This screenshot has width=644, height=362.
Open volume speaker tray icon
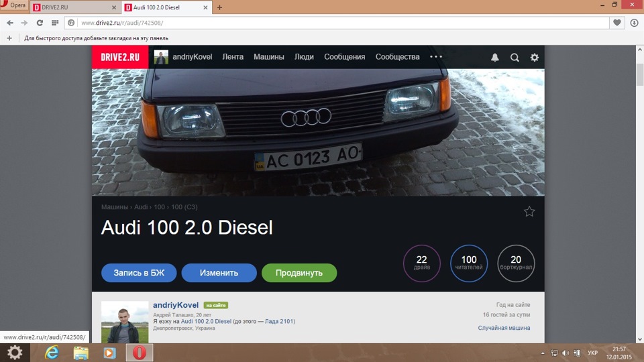pyautogui.click(x=566, y=353)
